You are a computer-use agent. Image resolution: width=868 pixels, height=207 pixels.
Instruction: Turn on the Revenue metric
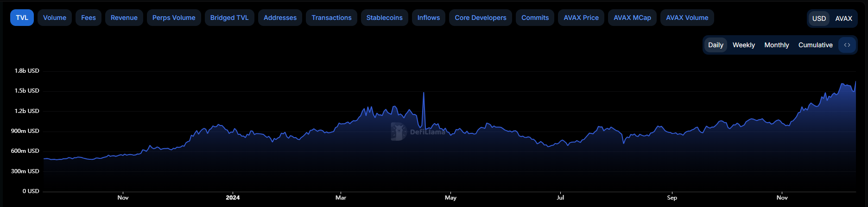click(x=124, y=18)
